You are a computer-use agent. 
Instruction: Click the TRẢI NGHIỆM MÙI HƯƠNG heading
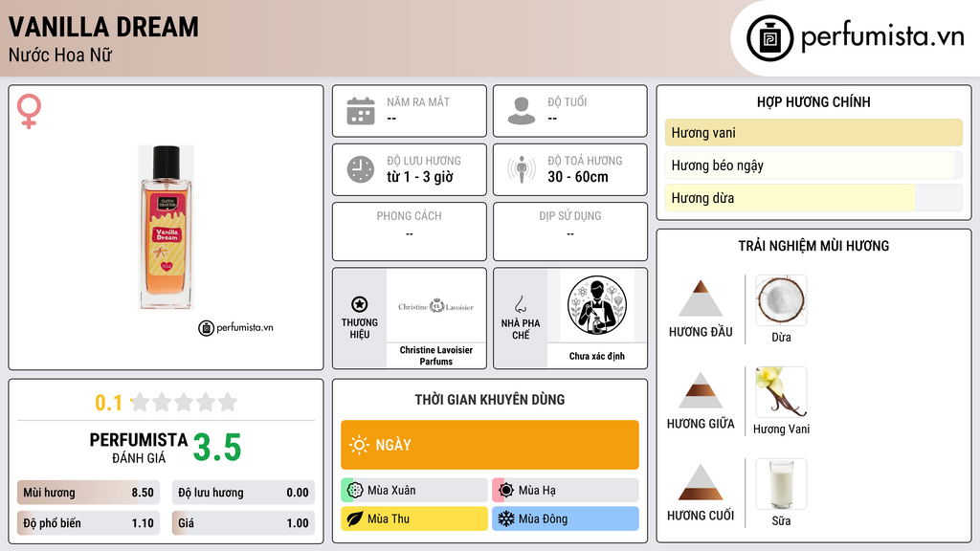click(813, 246)
